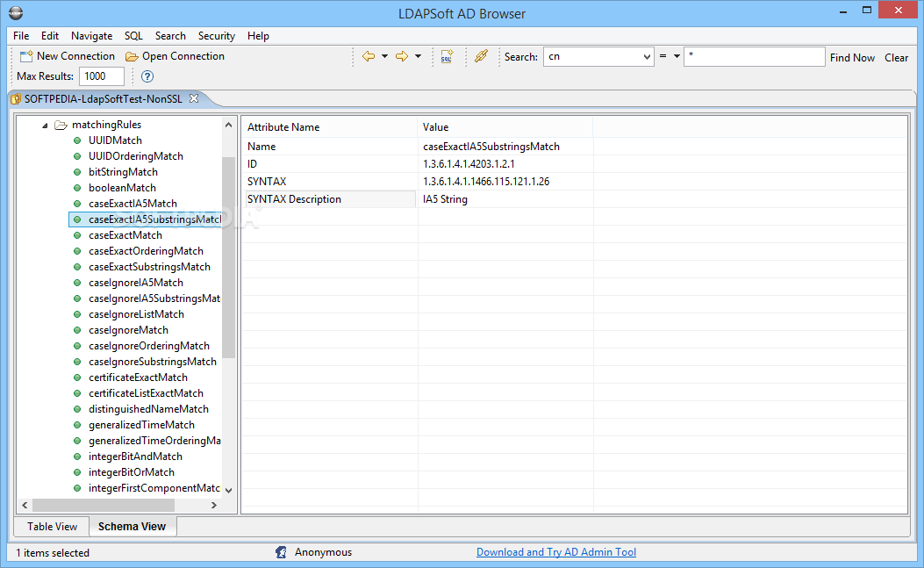
Task: Open the search operator dropdown next to equals
Action: click(677, 56)
